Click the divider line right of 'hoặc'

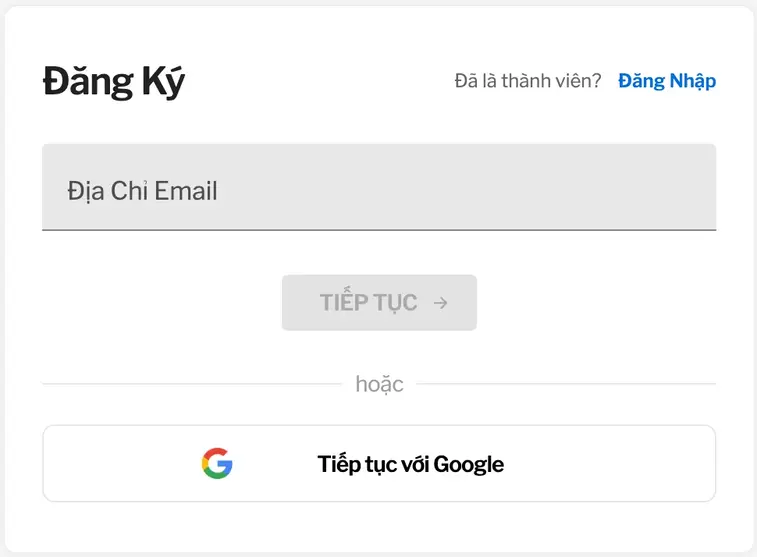tap(565, 384)
